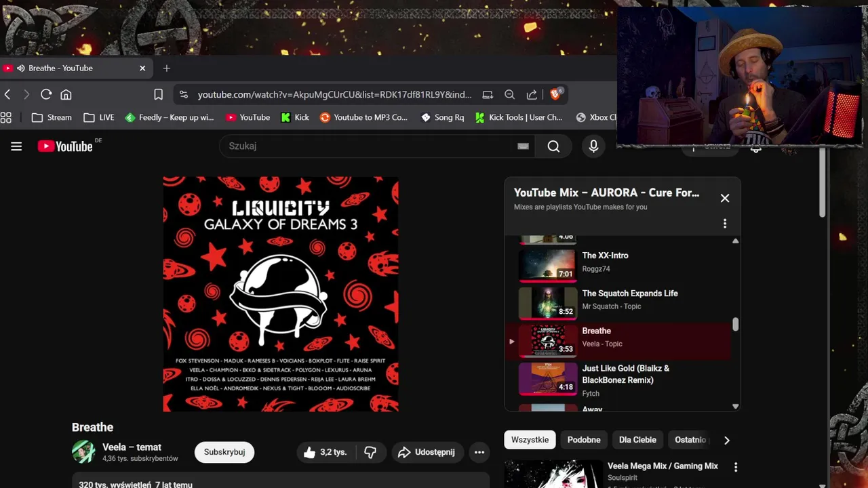This screenshot has width=868, height=488.
Task: Open the YouTube Mix playlist options menu
Action: pyautogui.click(x=725, y=223)
